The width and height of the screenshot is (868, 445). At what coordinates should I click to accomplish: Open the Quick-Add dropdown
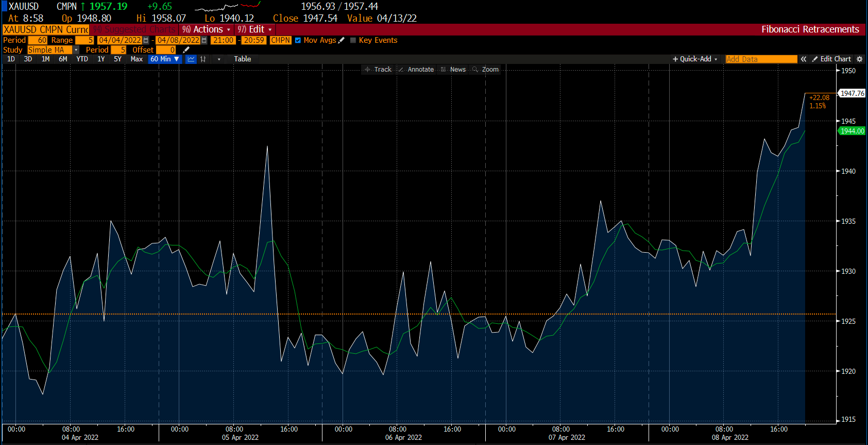[695, 59]
